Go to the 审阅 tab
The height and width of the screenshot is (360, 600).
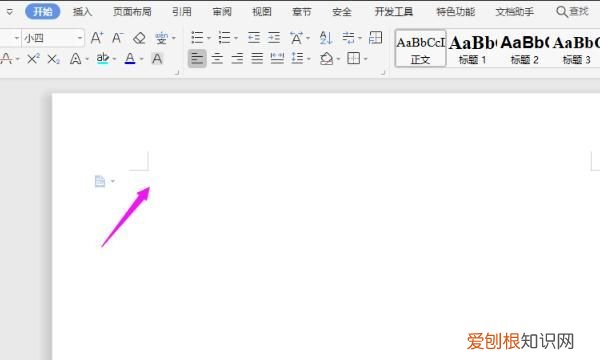click(x=222, y=11)
